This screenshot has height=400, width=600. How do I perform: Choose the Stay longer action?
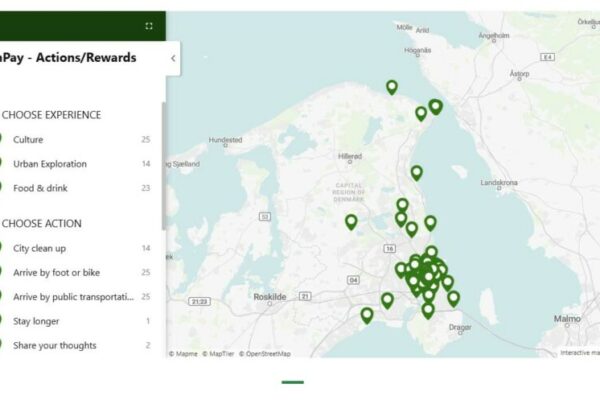coord(36,321)
